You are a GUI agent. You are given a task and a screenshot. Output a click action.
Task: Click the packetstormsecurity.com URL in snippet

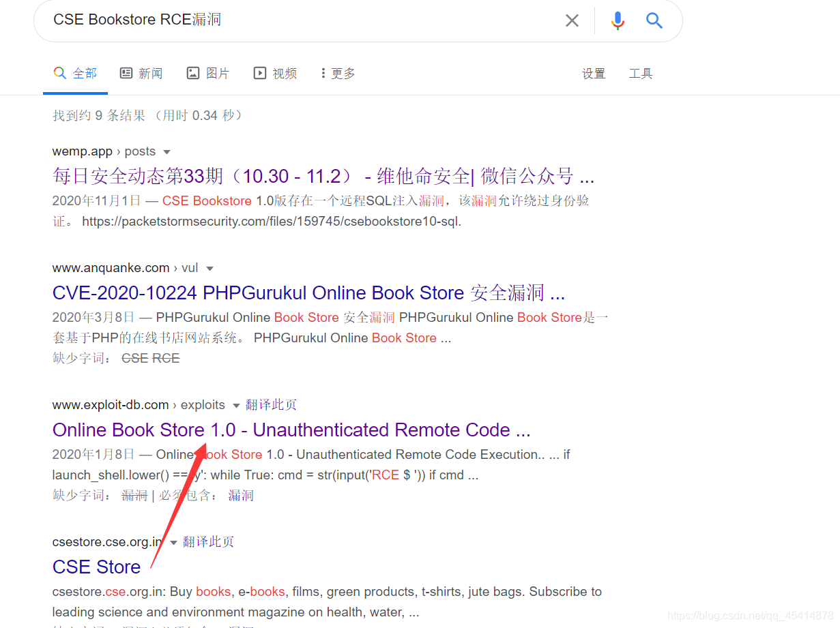tap(272, 222)
